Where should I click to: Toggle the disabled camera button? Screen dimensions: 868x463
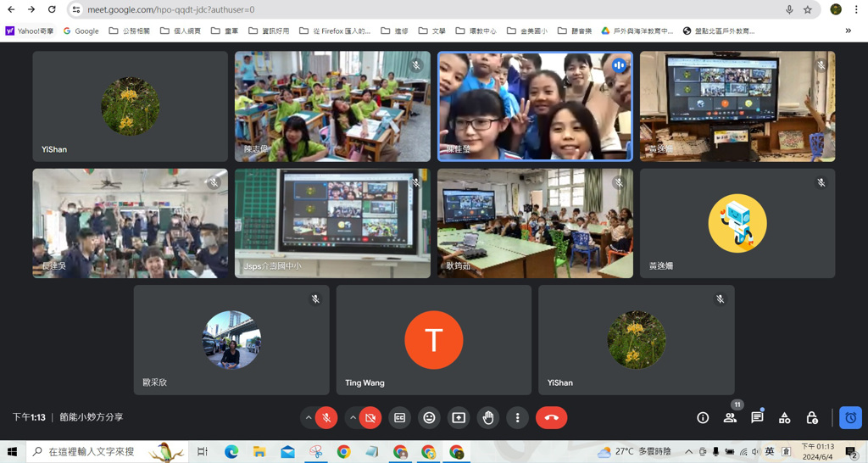pyautogui.click(x=370, y=417)
